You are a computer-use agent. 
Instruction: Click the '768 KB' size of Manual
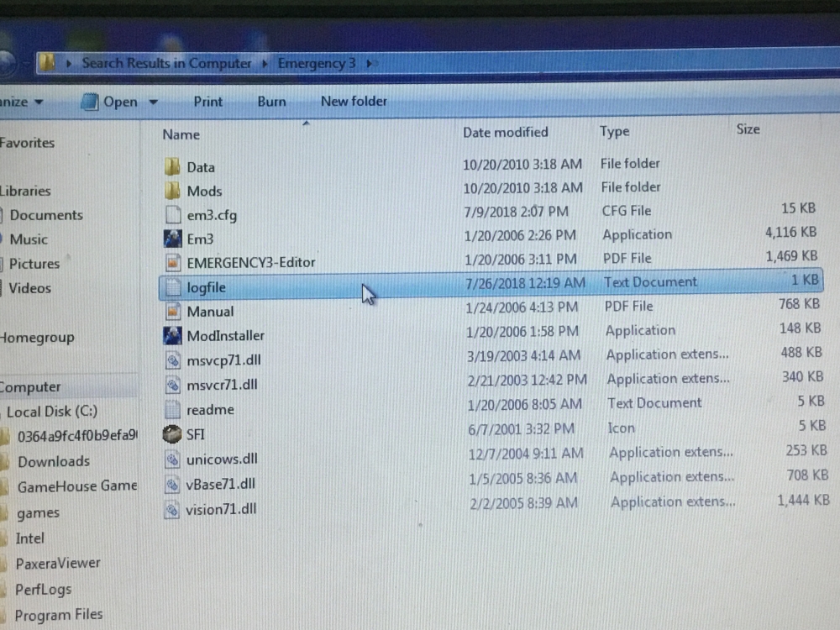point(799,304)
